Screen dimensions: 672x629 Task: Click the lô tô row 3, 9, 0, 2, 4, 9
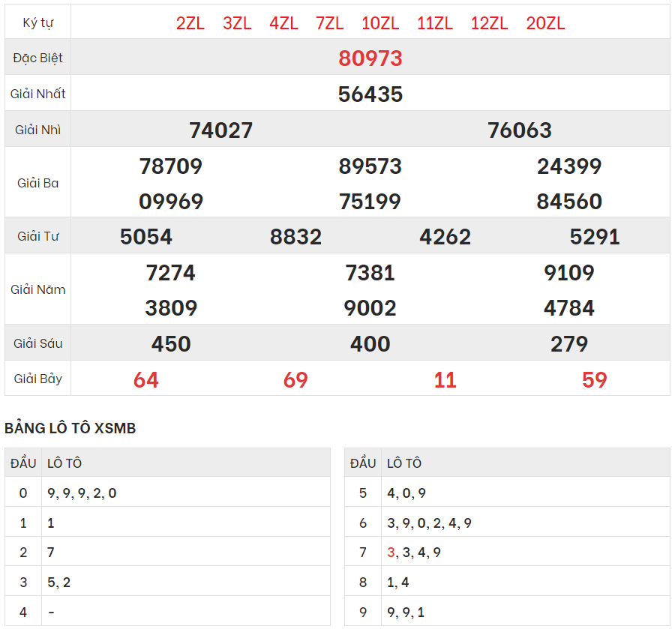pos(429,523)
